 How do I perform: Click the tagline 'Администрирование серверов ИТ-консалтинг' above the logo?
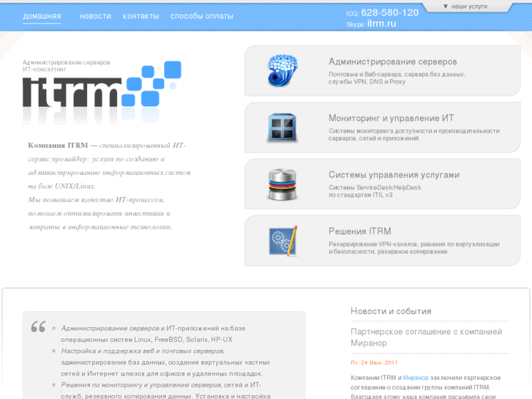[x=66, y=66]
